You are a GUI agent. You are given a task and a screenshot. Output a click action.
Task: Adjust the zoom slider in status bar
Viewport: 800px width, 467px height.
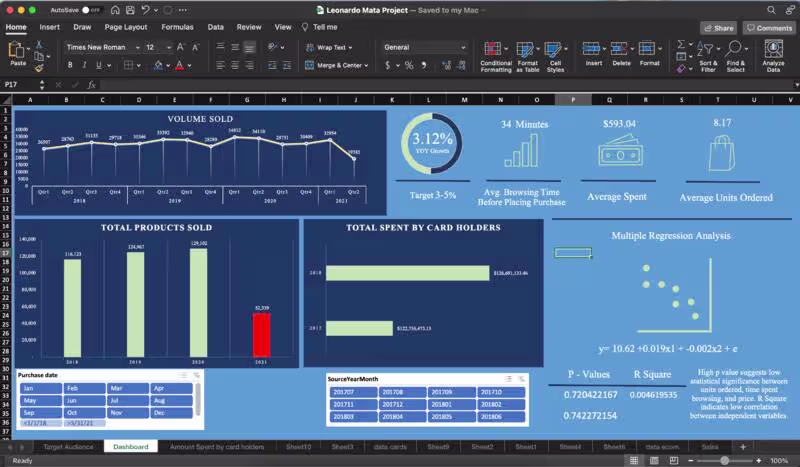tap(724, 460)
